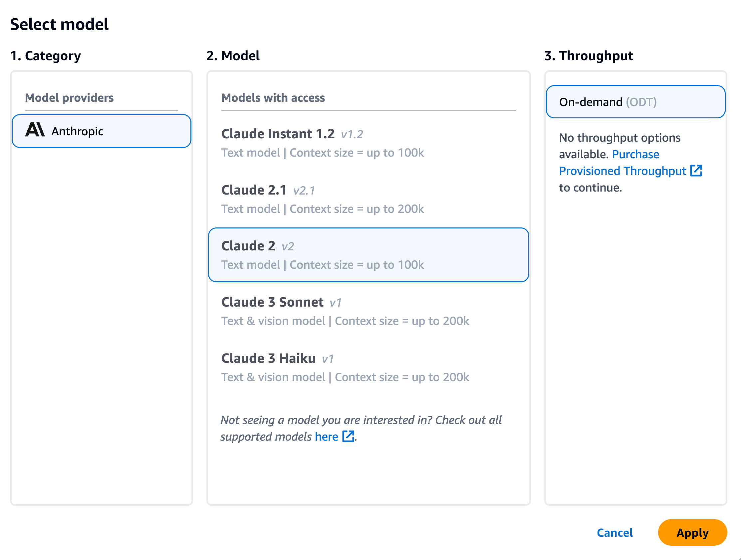Pick the highlighted Claude 2 model
741x560 pixels.
(369, 255)
